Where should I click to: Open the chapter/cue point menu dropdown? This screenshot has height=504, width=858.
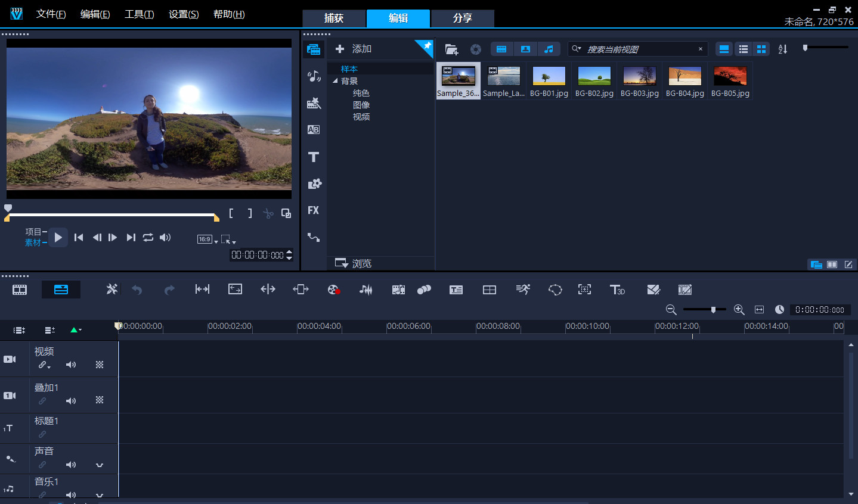coord(76,329)
